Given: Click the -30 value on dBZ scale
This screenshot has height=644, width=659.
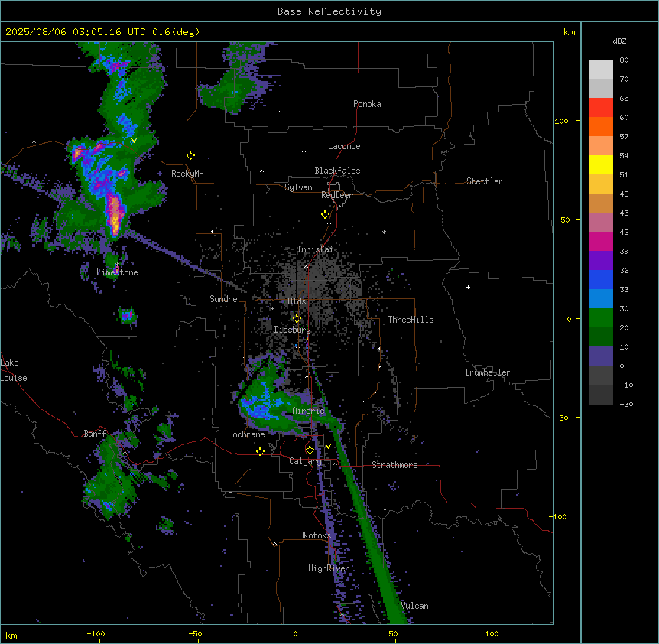Looking at the screenshot, I should 626,404.
